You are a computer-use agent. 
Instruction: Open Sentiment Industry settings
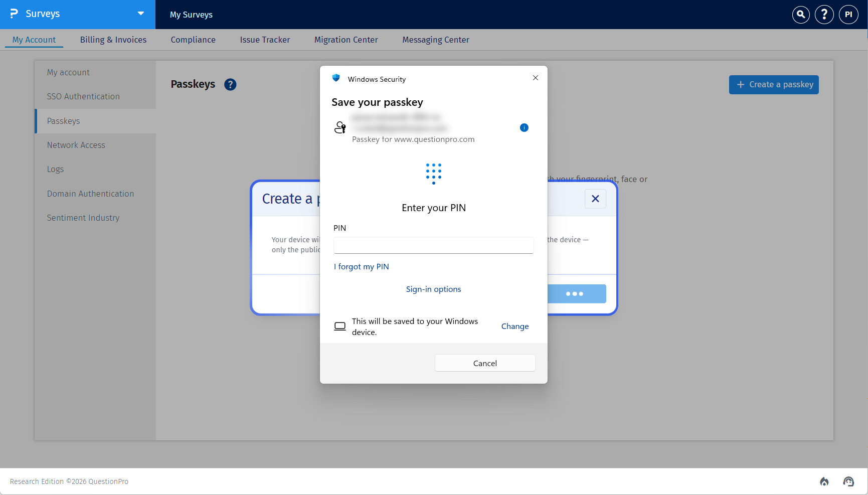pos(83,218)
